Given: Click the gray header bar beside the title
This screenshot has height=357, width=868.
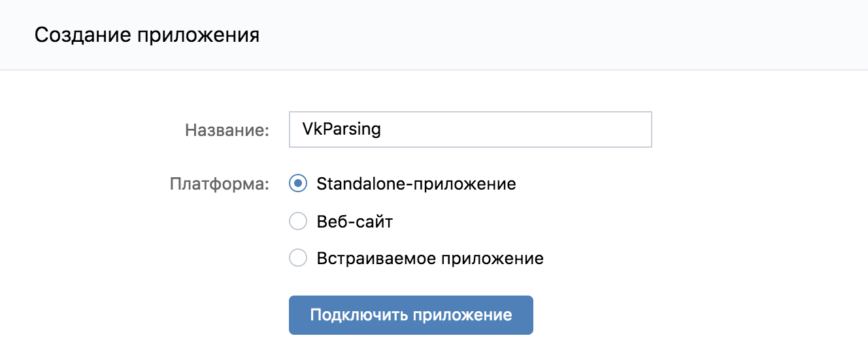Looking at the screenshot, I should point(562,35).
